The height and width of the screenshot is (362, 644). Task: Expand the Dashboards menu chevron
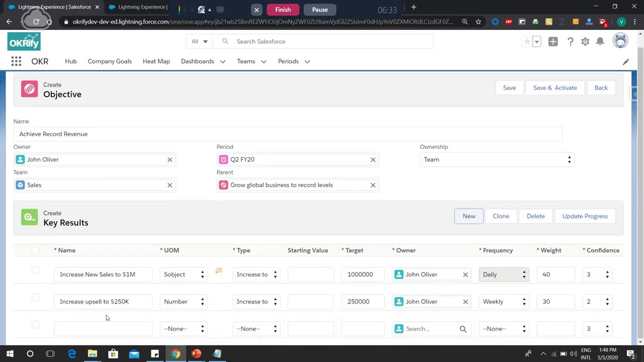[223, 61]
